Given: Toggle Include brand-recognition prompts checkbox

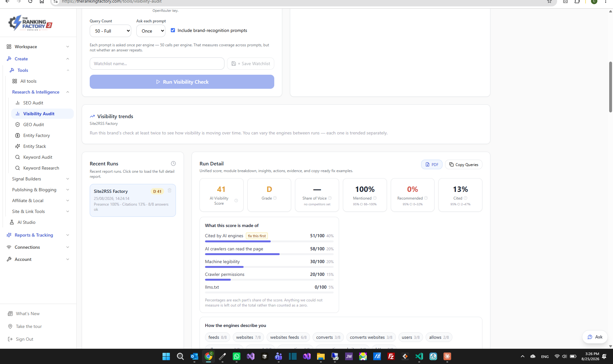Looking at the screenshot, I should tap(173, 30).
